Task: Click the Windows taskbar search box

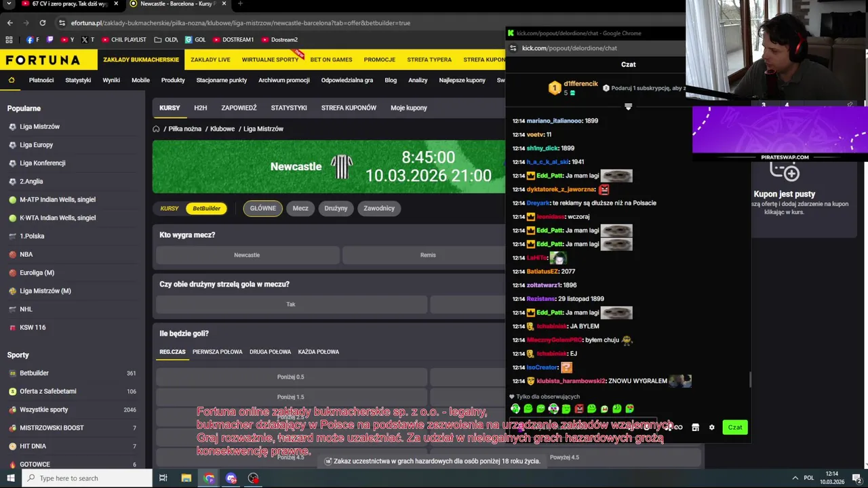Action: pos(87,478)
